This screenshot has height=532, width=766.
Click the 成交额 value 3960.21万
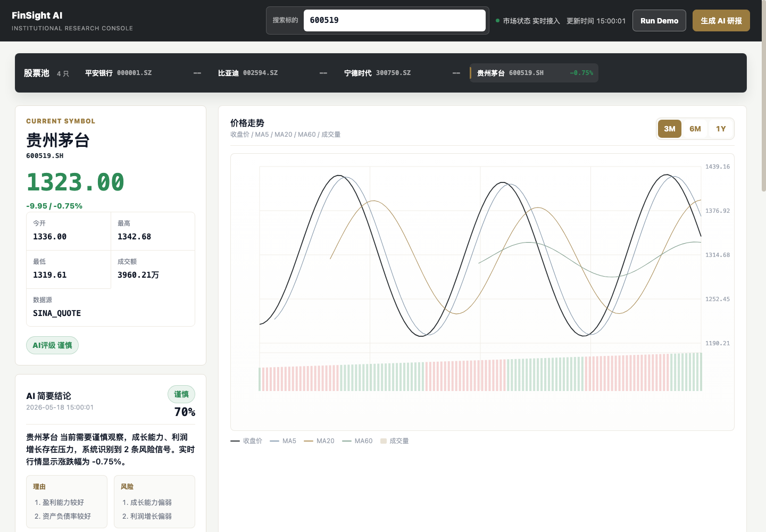tap(138, 275)
